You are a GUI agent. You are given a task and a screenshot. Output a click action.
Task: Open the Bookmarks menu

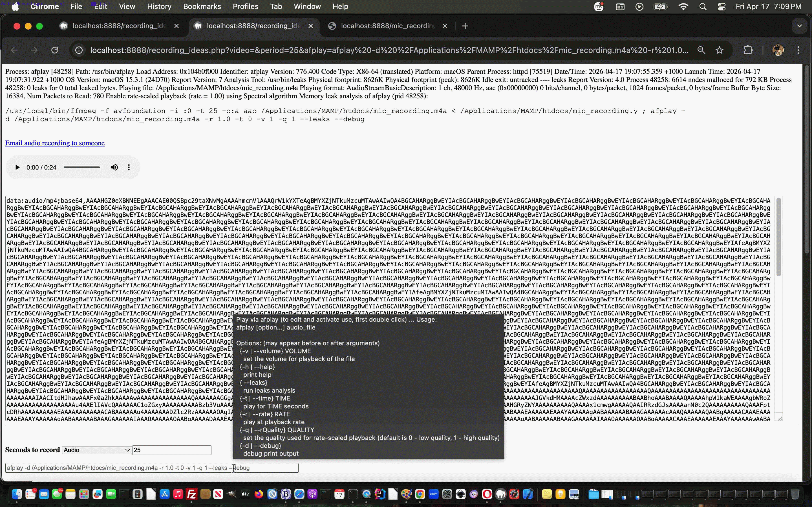[202, 7]
